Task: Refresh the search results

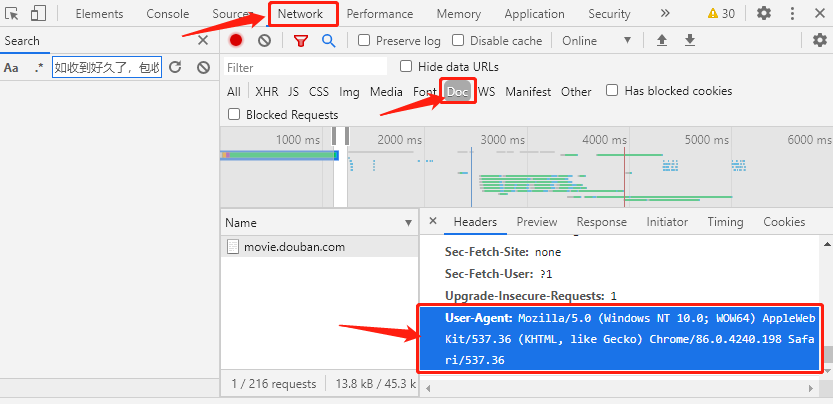Action: tap(175, 67)
